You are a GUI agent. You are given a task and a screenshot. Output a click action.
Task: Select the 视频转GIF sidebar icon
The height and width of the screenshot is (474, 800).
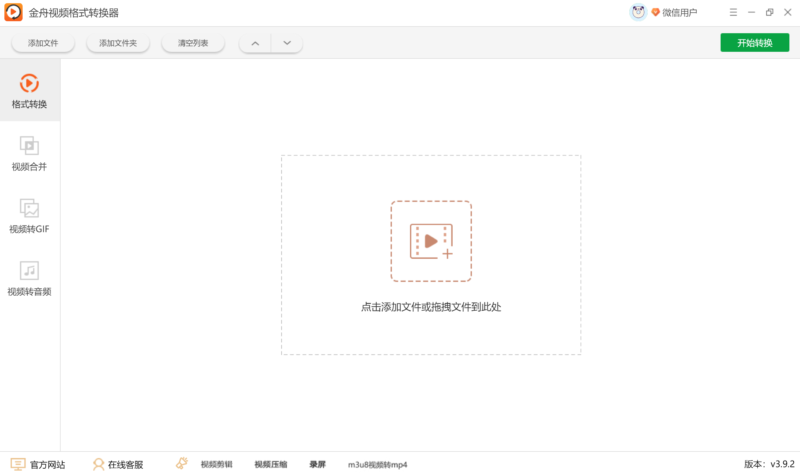29,208
